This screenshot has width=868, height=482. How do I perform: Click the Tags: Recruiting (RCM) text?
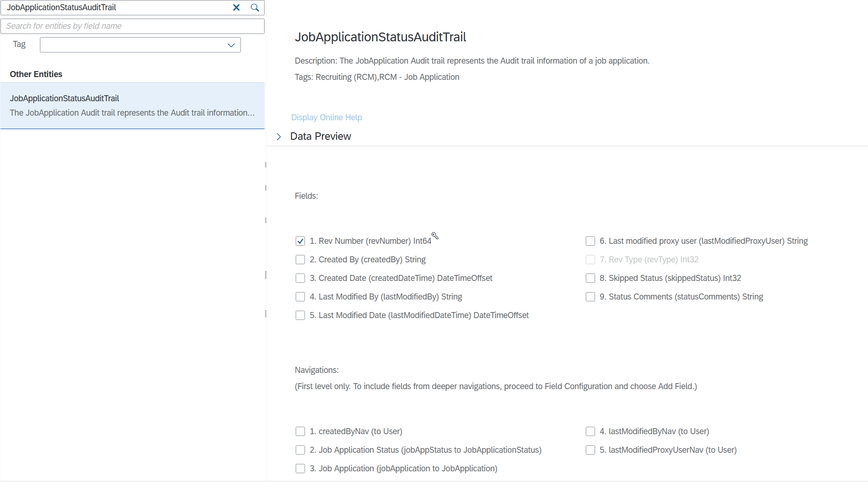pyautogui.click(x=377, y=77)
